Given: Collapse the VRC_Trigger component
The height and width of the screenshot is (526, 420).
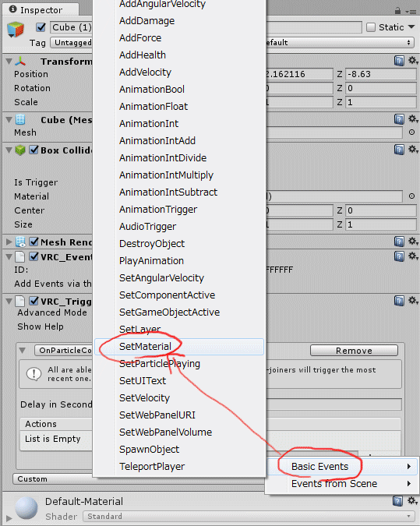Looking at the screenshot, I should pyautogui.click(x=9, y=302).
